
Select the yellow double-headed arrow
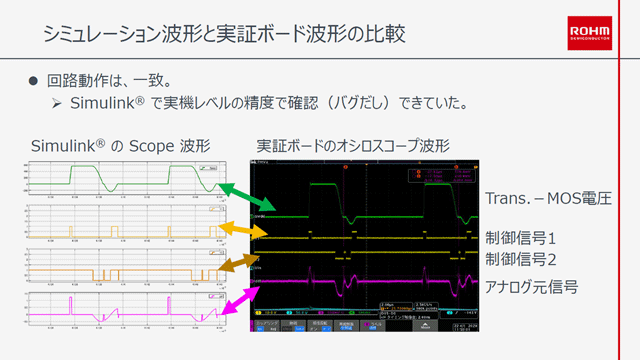(243, 230)
